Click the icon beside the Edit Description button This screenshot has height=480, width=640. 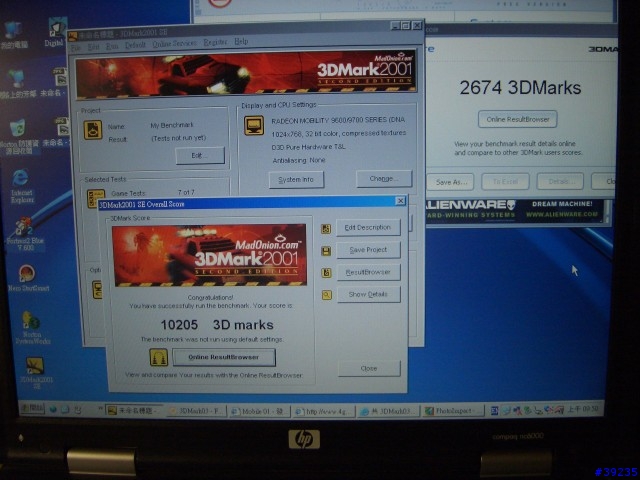[x=326, y=229]
